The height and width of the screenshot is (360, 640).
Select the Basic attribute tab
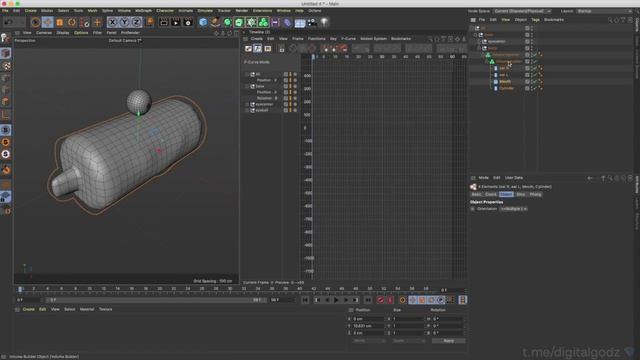tap(476, 195)
